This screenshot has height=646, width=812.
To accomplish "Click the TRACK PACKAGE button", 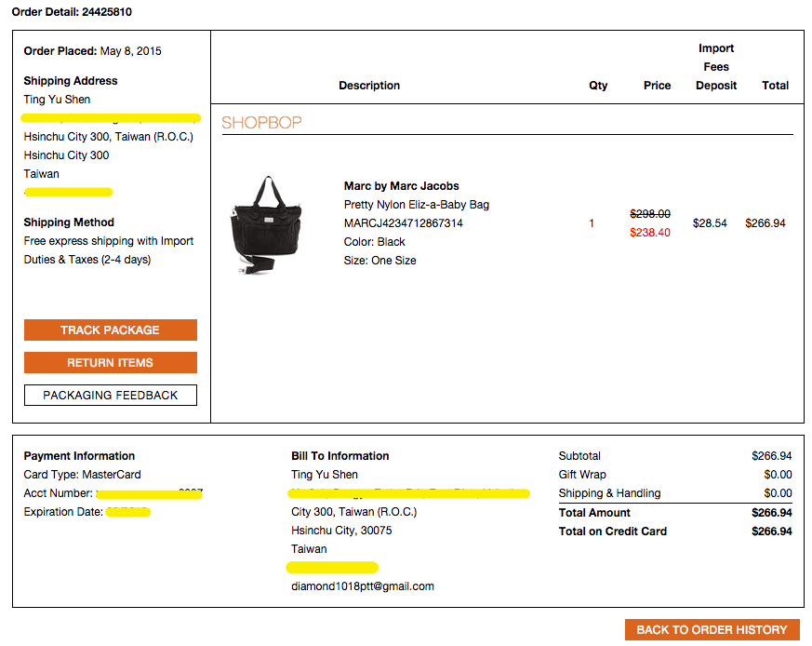I will point(111,330).
